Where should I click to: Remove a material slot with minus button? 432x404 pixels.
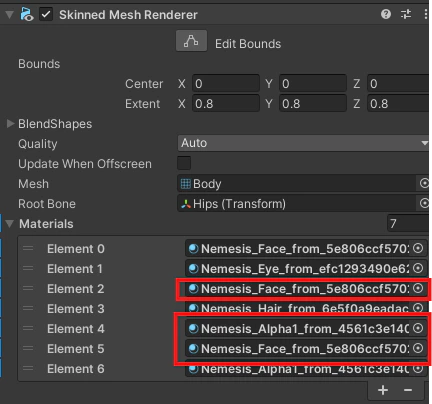408,390
